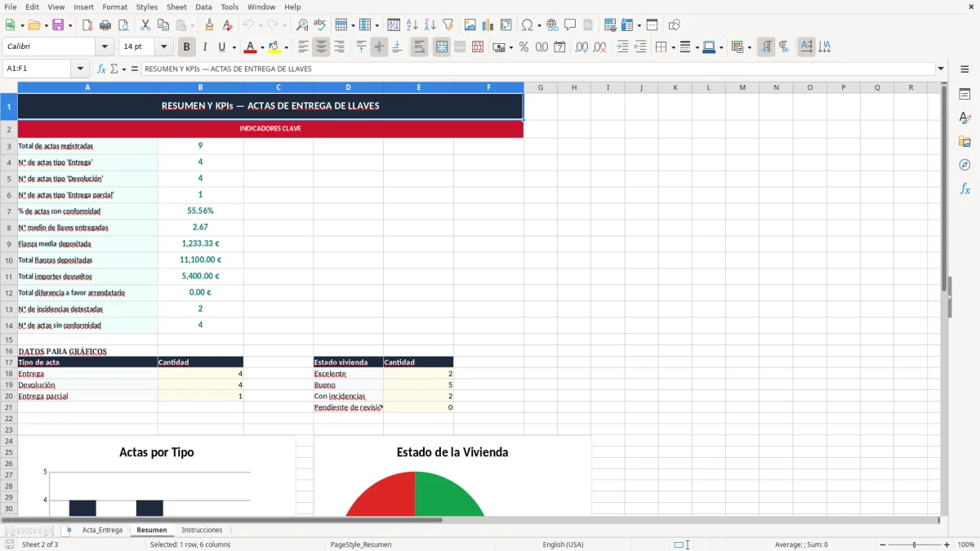Open the Sheet menu
Viewport: 980px width, 551px height.
[176, 7]
